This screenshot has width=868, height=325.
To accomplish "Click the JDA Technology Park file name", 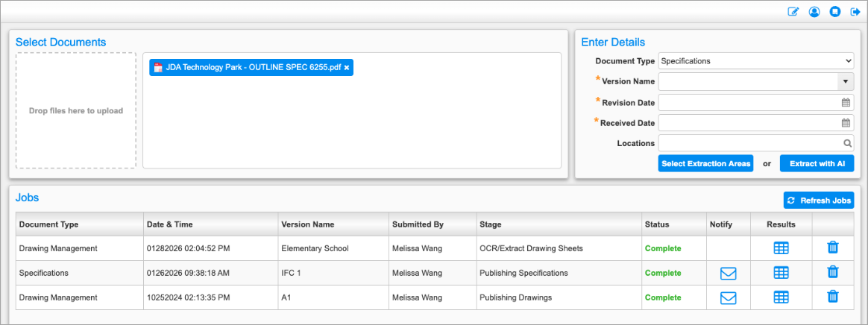I will [254, 68].
